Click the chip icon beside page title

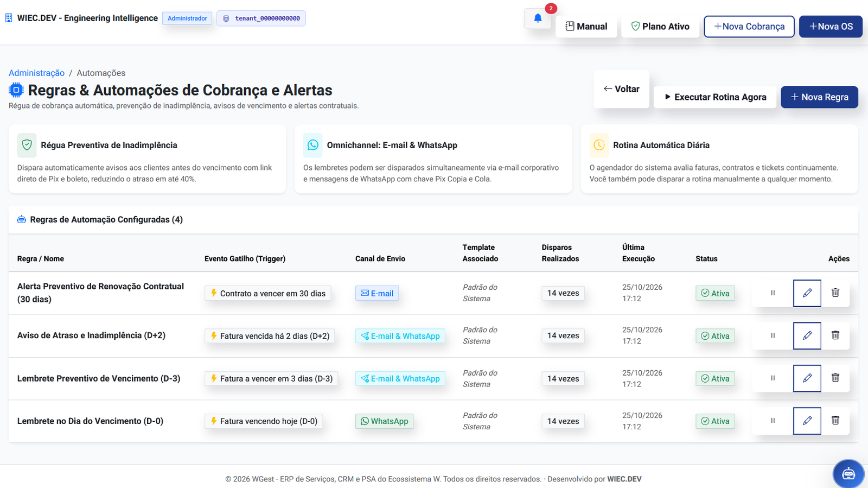pyautogui.click(x=16, y=90)
